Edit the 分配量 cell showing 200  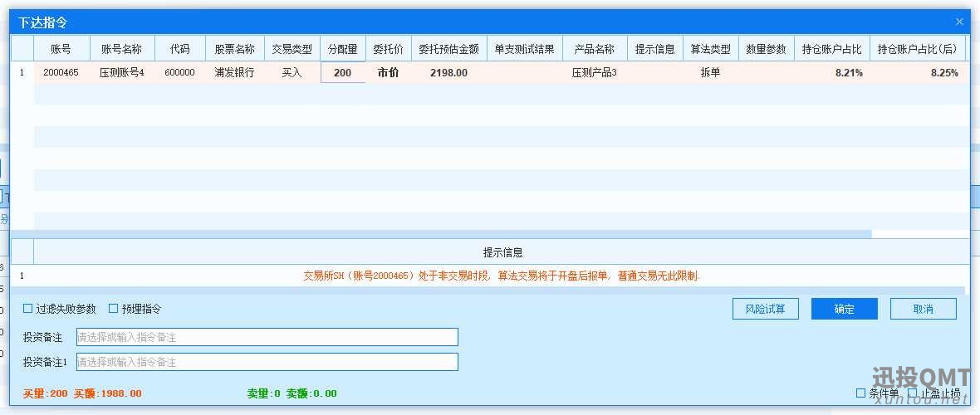[342, 72]
